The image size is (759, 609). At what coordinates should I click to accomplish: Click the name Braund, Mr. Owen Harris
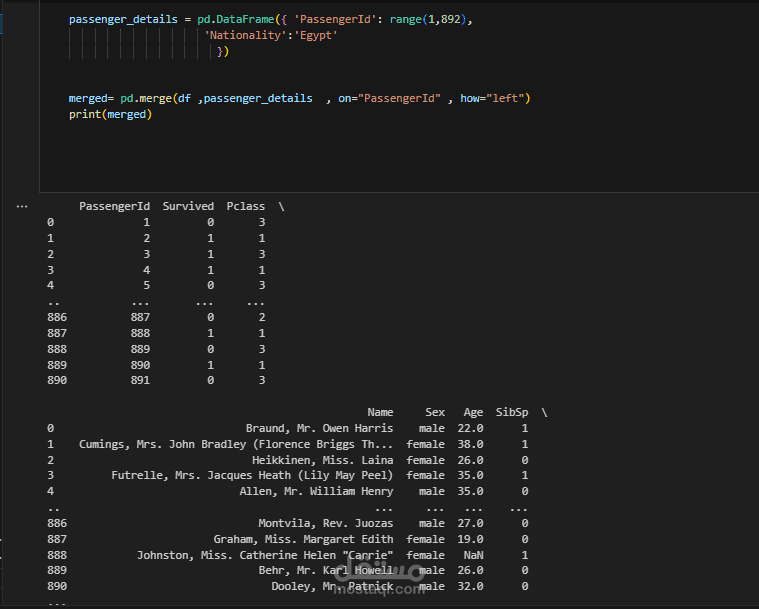[319, 428]
